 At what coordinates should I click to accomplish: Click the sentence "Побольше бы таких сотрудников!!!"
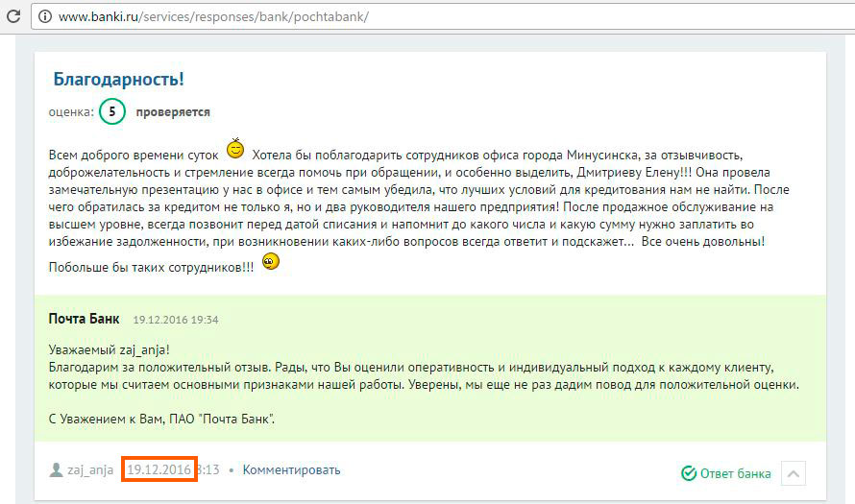click(x=151, y=268)
